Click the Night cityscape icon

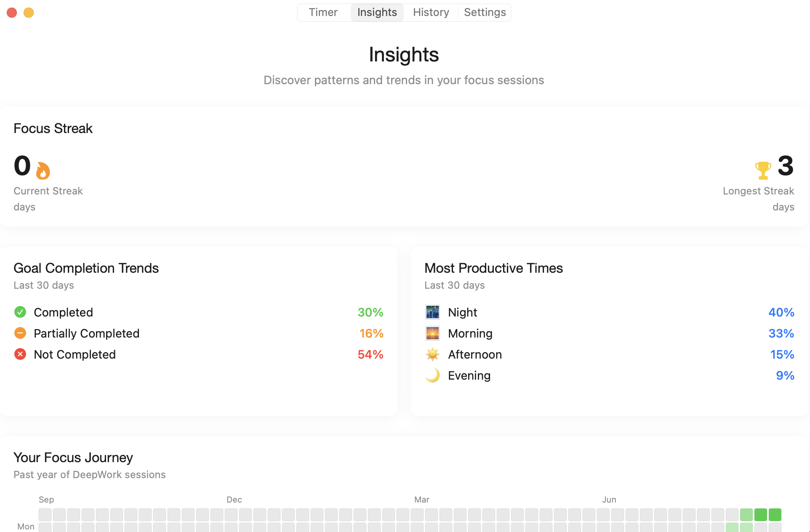coord(432,312)
